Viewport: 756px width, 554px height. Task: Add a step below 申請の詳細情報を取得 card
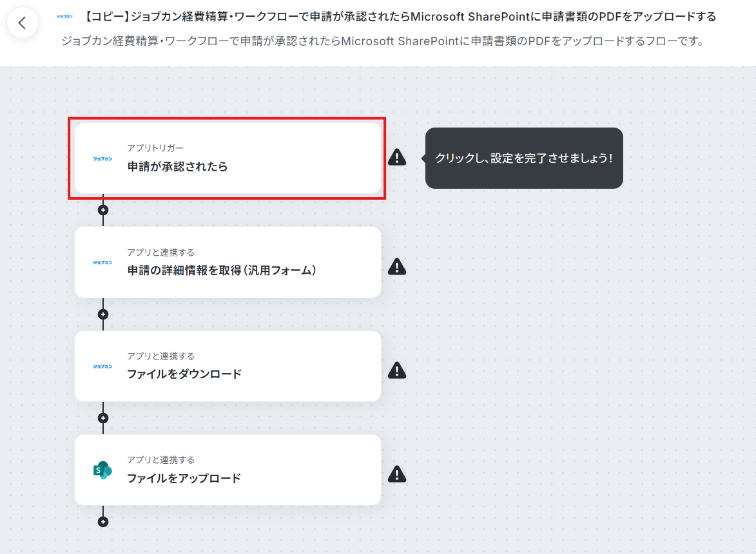(102, 314)
